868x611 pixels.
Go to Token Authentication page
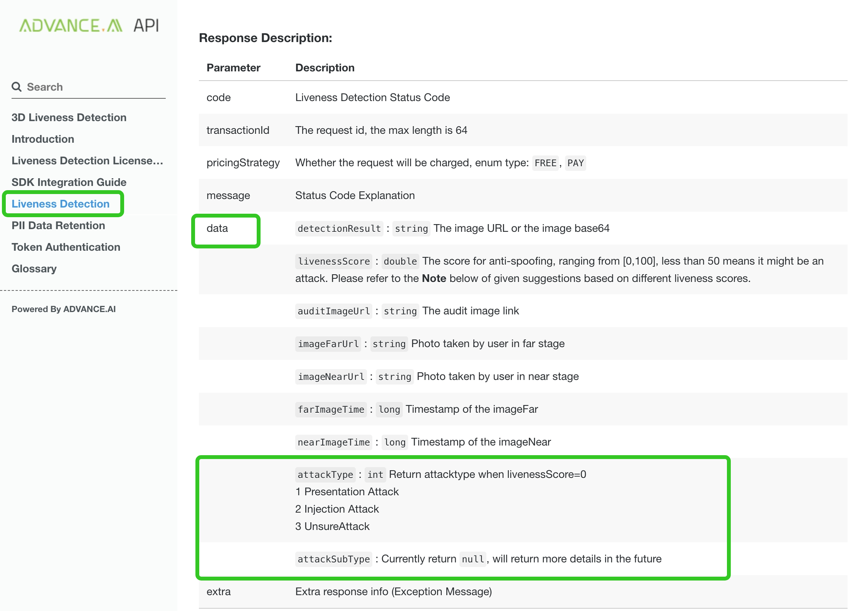(66, 247)
